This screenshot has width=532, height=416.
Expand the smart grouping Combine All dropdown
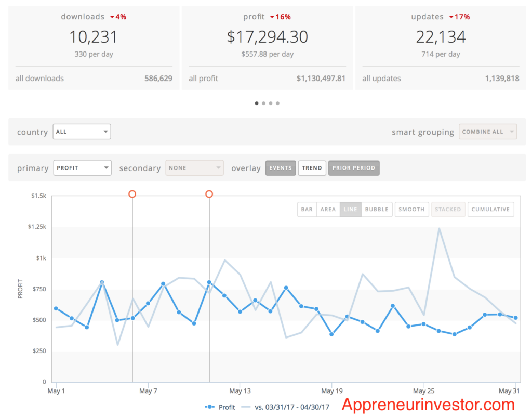[x=487, y=132]
